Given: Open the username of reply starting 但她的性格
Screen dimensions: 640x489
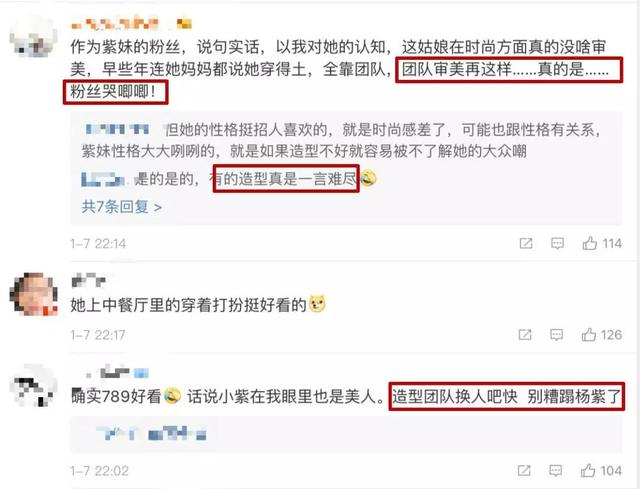Looking at the screenshot, I should (x=117, y=129).
